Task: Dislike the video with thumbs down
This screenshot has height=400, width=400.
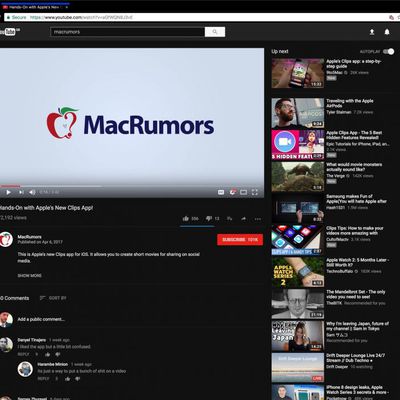Action: pyautogui.click(x=209, y=219)
